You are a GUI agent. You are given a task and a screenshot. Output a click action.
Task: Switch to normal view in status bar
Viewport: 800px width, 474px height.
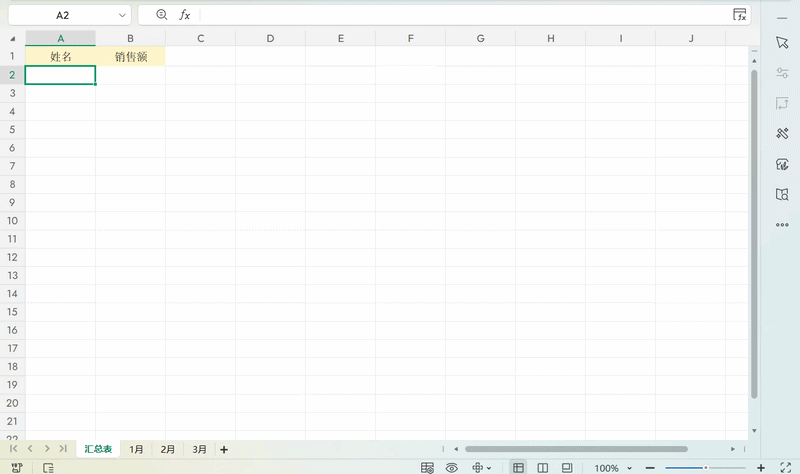tap(518, 467)
